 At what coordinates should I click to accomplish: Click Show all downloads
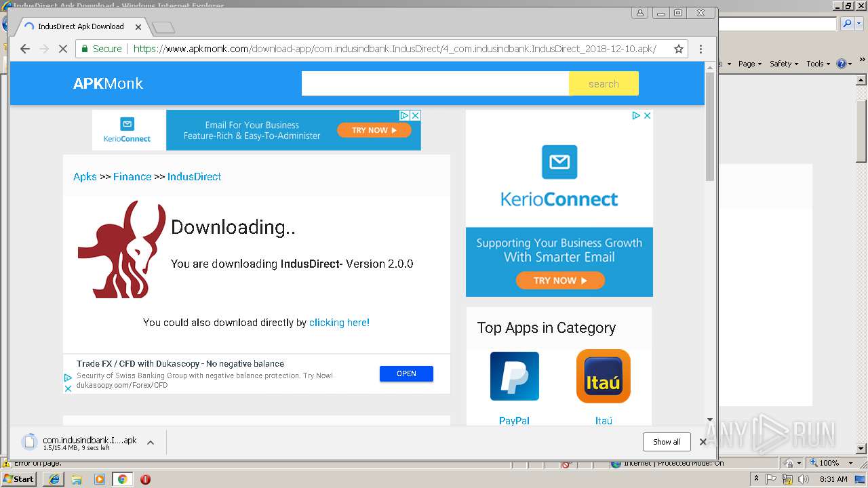(x=667, y=442)
